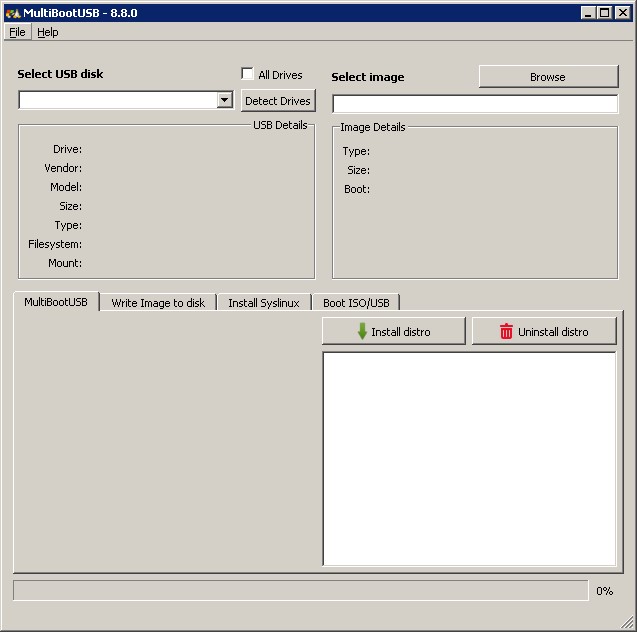Open the File menu

pos(17,32)
